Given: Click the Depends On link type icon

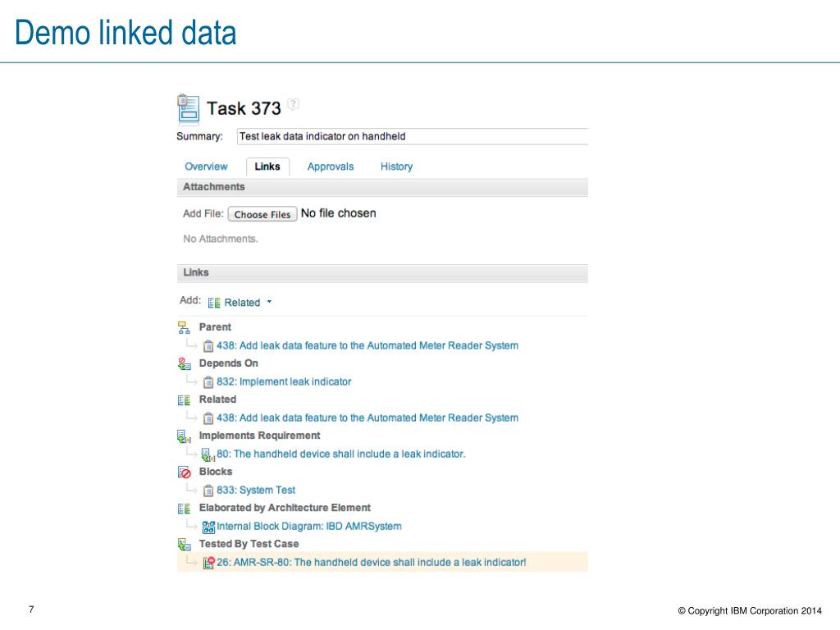Looking at the screenshot, I should tap(184, 363).
